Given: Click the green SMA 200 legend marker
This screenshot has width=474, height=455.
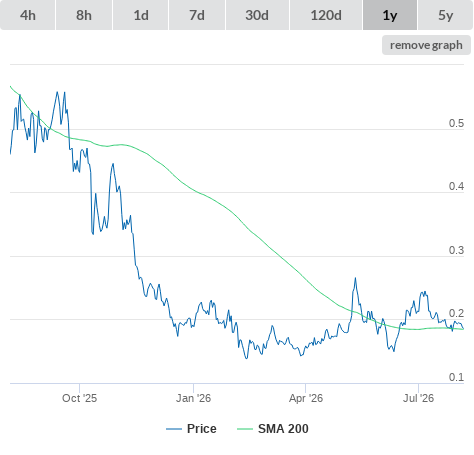Looking at the screenshot, I should click(245, 429).
